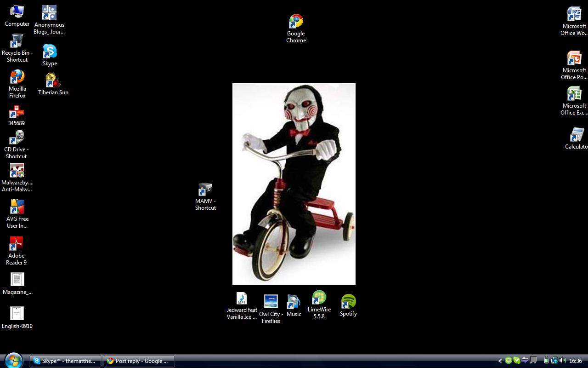Open the network connection tray icon
The width and height of the screenshot is (588, 368).
tap(554, 361)
